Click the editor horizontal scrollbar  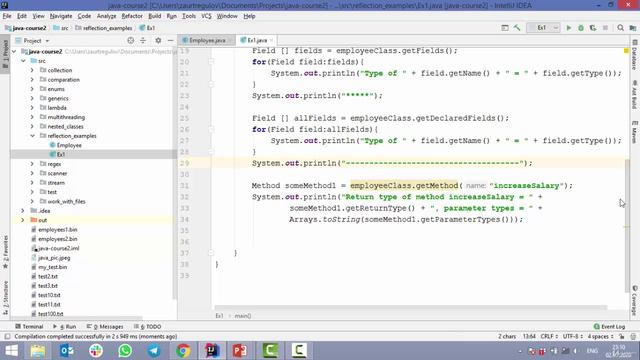[410, 307]
